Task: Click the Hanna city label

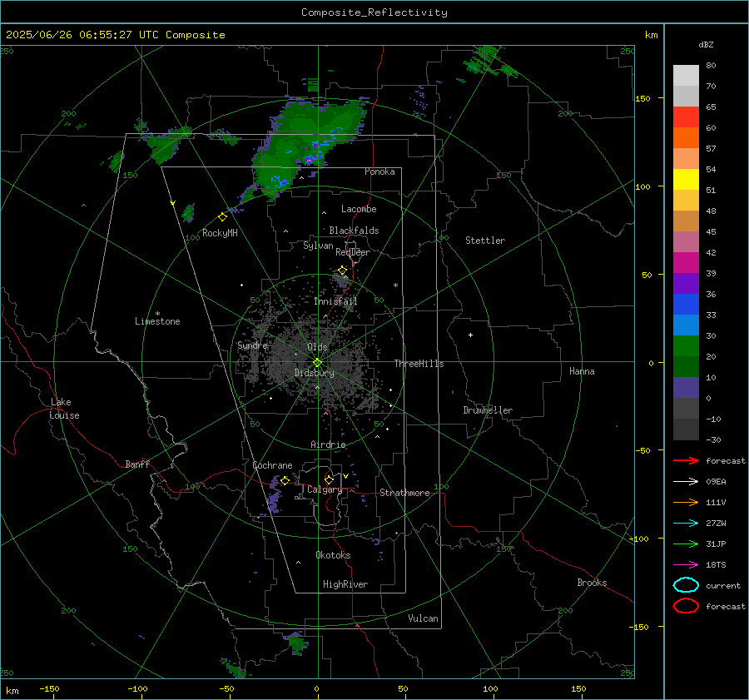Action: pos(582,371)
